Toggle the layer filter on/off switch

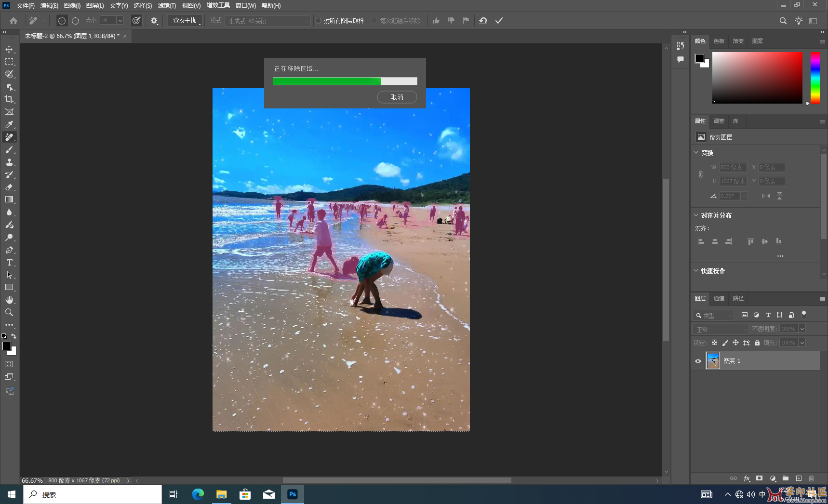pos(804,315)
